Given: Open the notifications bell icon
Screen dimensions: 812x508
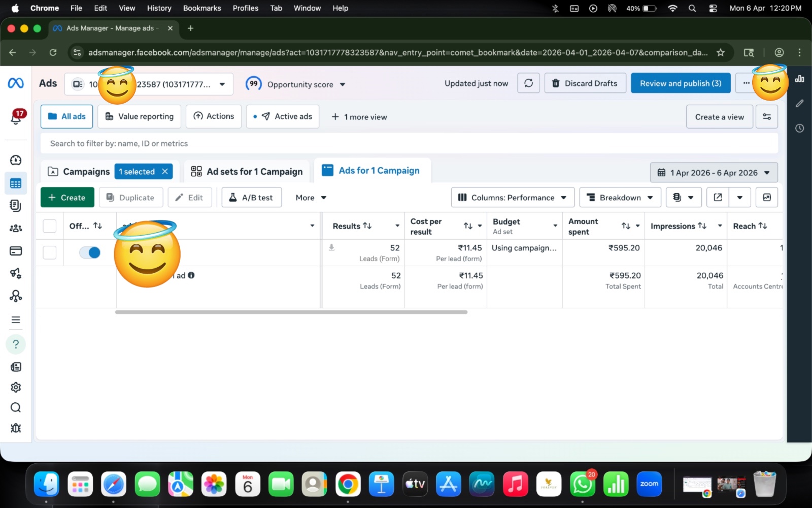Looking at the screenshot, I should coord(16,117).
